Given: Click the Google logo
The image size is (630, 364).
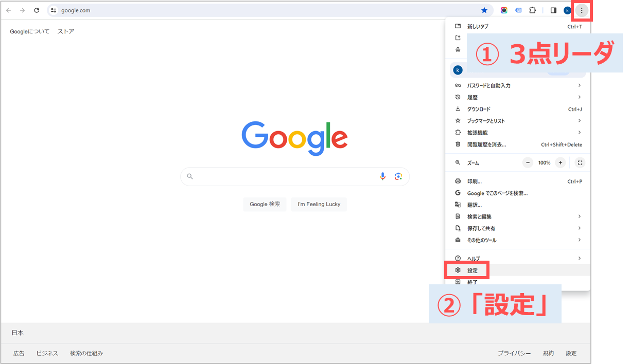Looking at the screenshot, I should click(295, 138).
